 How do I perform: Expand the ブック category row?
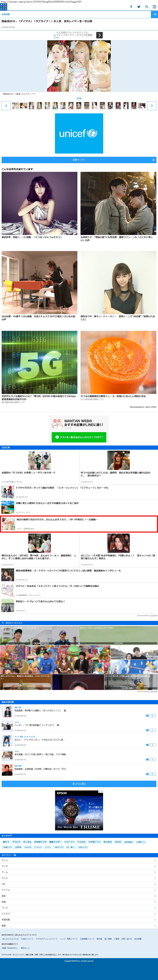click(x=79, y=908)
